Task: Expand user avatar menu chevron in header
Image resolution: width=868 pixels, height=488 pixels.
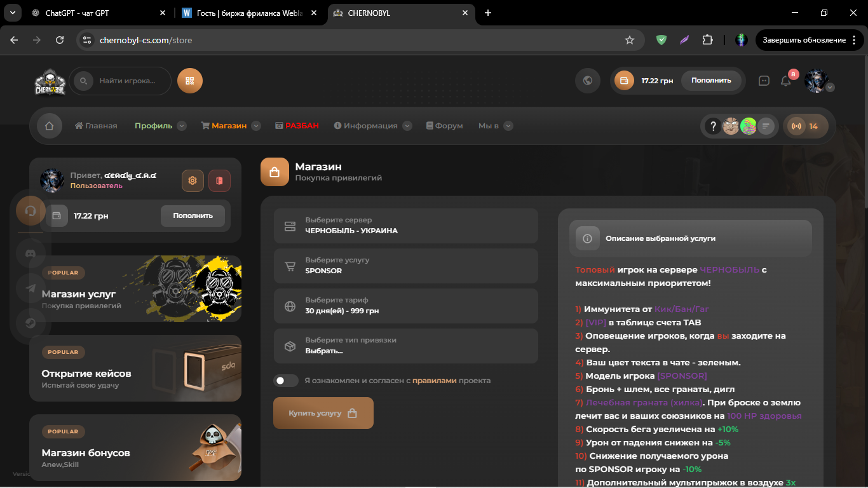Action: [x=830, y=88]
